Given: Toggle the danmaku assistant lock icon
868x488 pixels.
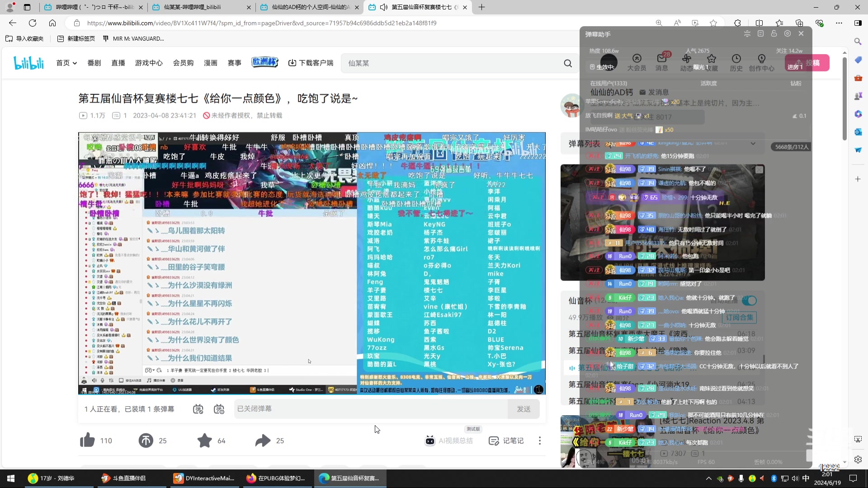Looking at the screenshot, I should click(x=774, y=34).
